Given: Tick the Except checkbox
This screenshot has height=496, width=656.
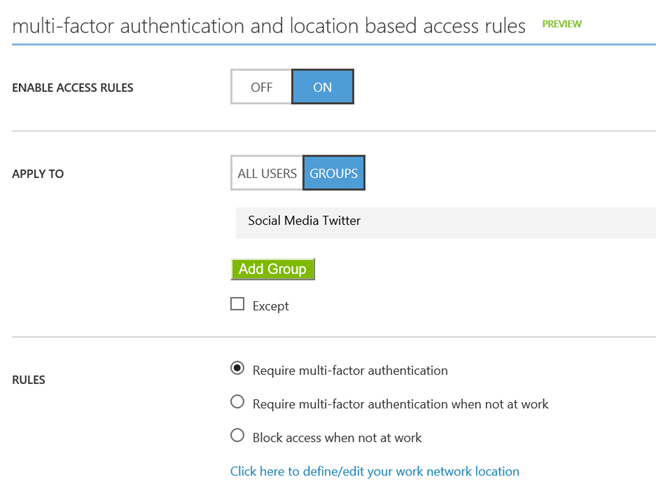Looking at the screenshot, I should [x=237, y=304].
